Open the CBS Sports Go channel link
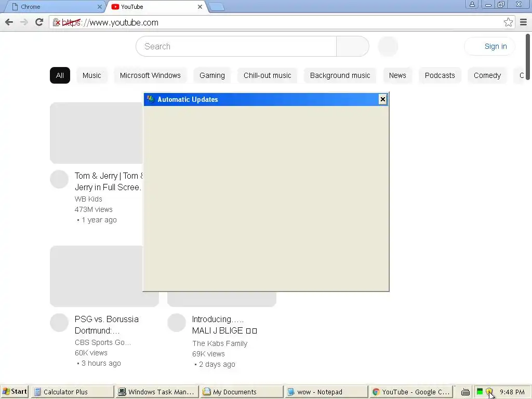 tap(103, 342)
